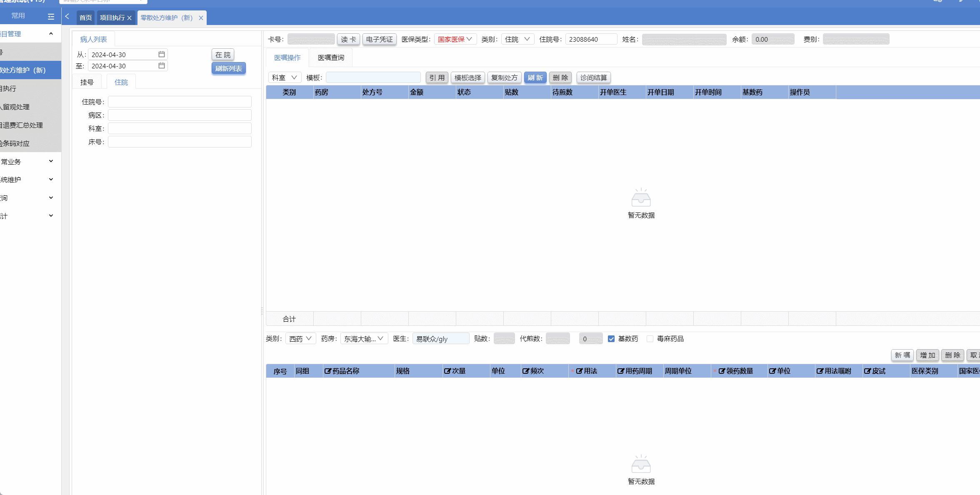This screenshot has width=980, height=495.
Task: Close the 零散处方维护 (新) tab X icon
Action: tap(201, 18)
